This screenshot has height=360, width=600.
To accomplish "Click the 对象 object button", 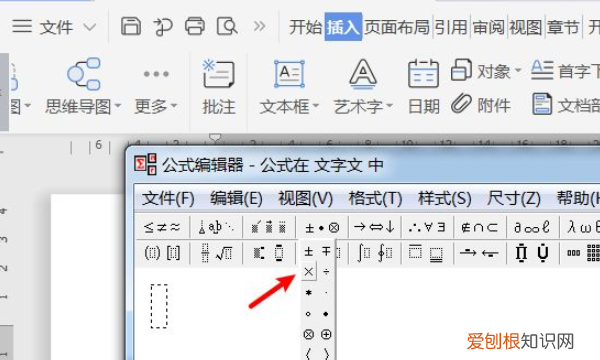I will pyautogui.click(x=481, y=71).
